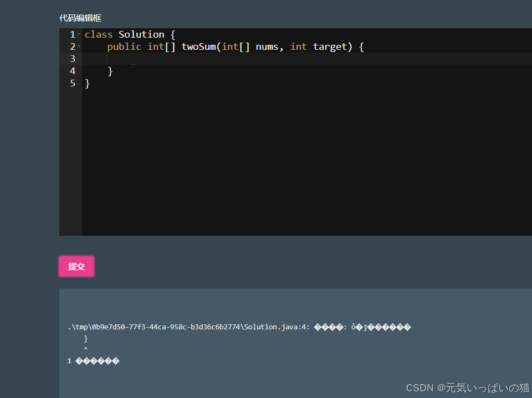Collapse the fold arrow beside line 2
Image resolution: width=532 pixels, height=398 pixels.
click(79, 46)
